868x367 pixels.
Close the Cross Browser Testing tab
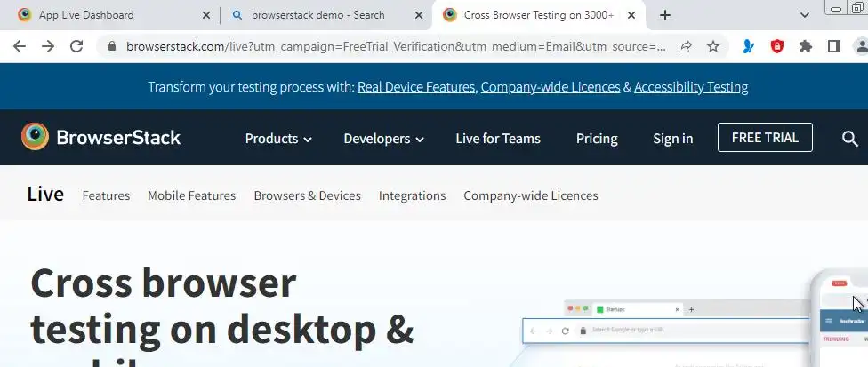631,15
